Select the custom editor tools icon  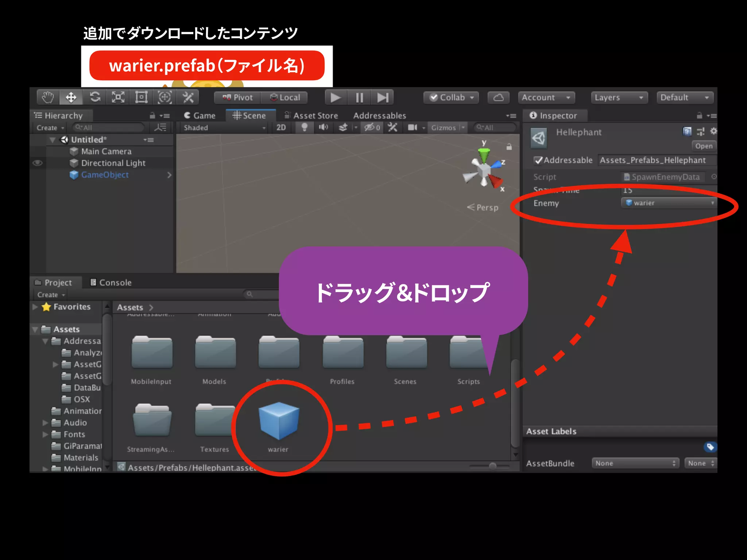point(188,97)
